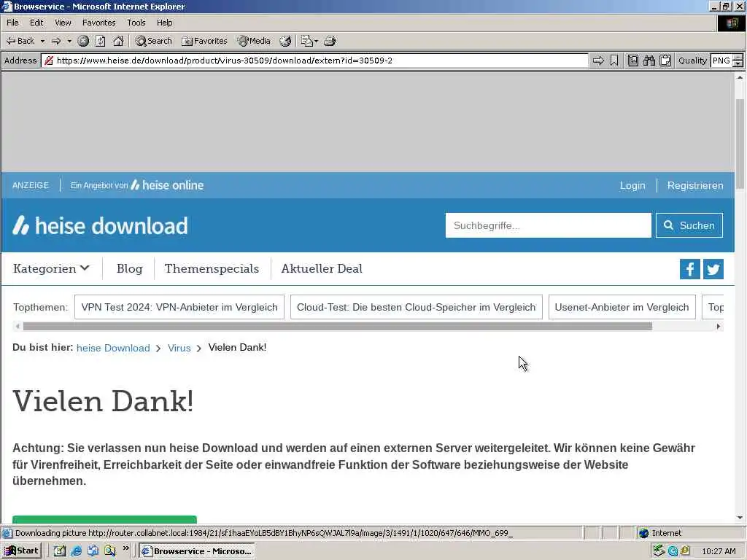Click the Quality spinner arrows
This screenshot has width=747, height=560.
(738, 61)
